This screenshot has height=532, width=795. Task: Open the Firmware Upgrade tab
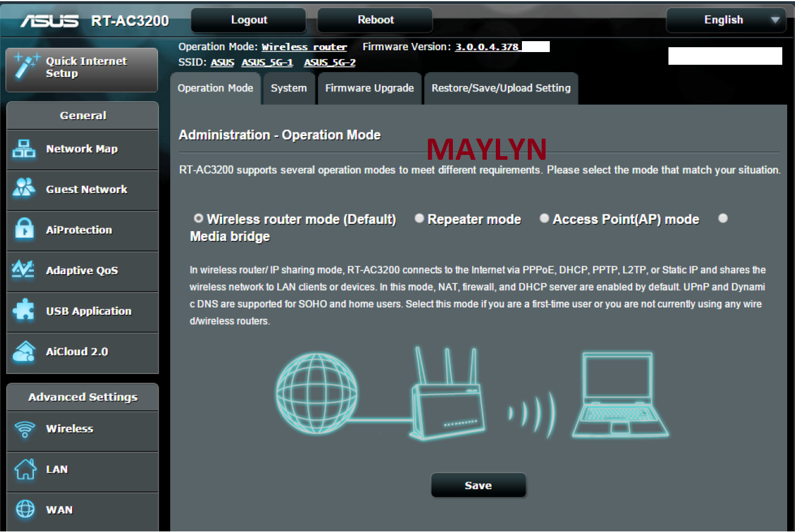[369, 88]
